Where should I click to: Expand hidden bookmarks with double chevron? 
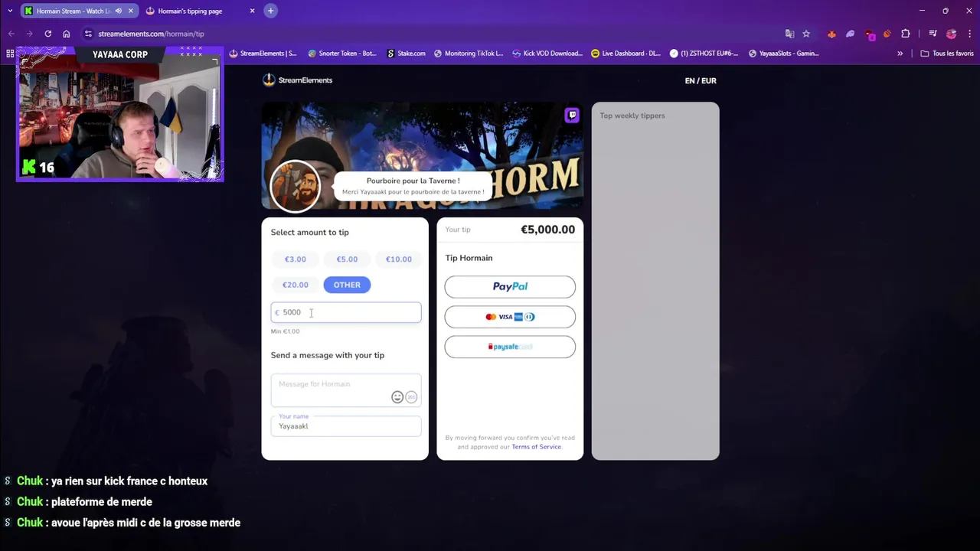click(x=900, y=54)
